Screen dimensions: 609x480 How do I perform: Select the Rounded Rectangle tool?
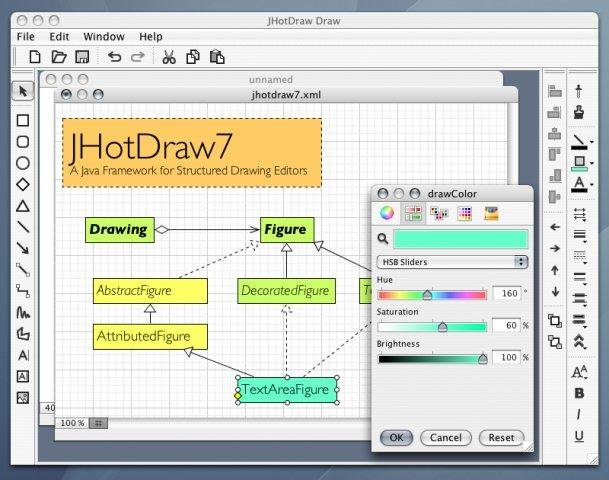(x=23, y=142)
